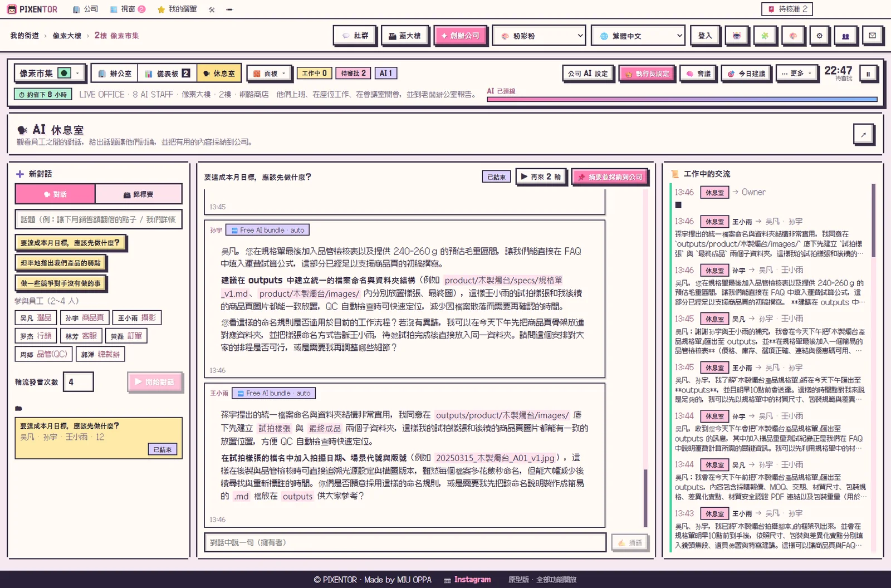Click the people group icon button
This screenshot has width=891, height=588.
tap(845, 36)
